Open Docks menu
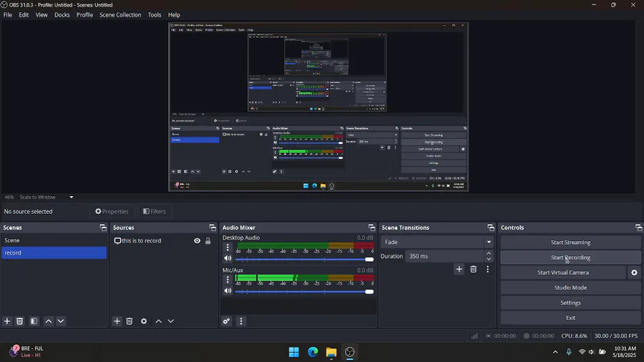The width and height of the screenshot is (644, 362). [62, 15]
